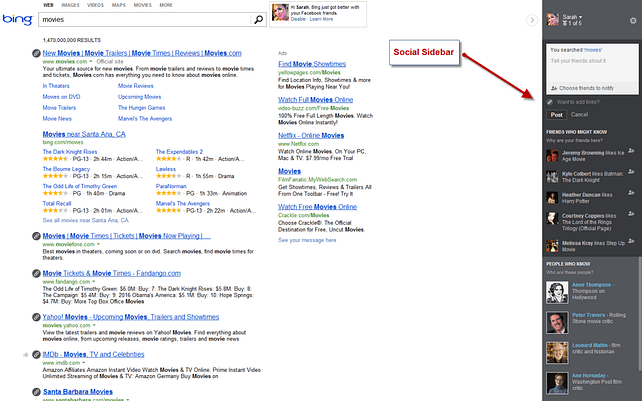This screenshot has width=642, height=401.
Task: Click the thumbs-up icon next to IMDb result
Action: coord(26,355)
